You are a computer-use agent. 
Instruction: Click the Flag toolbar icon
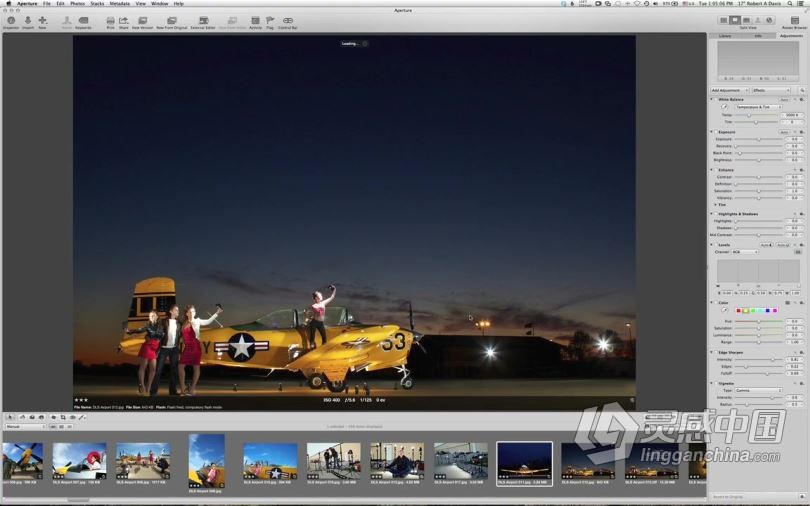(270, 21)
